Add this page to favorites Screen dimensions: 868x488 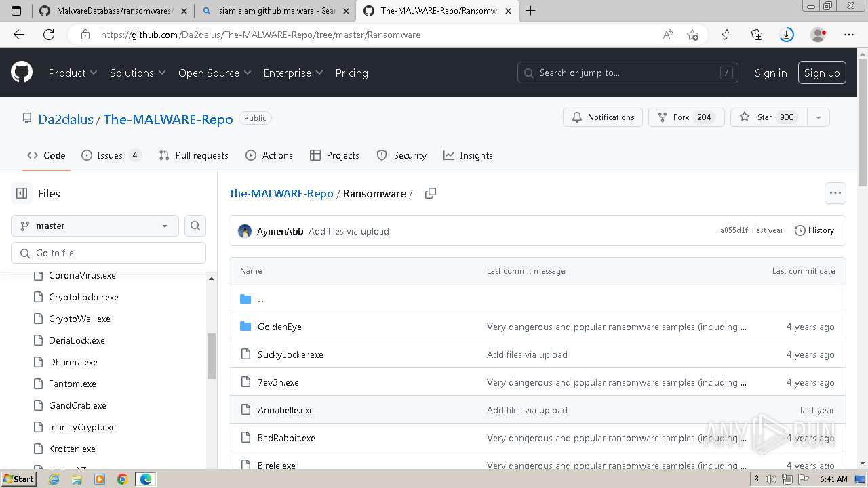pyautogui.click(x=692, y=35)
